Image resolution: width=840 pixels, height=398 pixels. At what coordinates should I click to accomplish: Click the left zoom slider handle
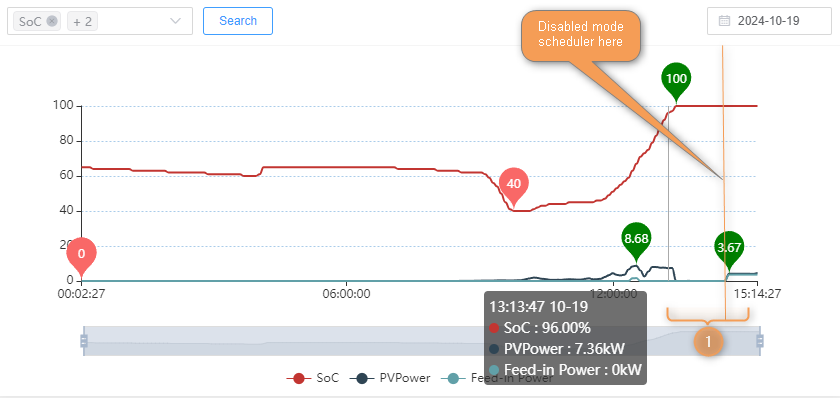pyautogui.click(x=84, y=341)
